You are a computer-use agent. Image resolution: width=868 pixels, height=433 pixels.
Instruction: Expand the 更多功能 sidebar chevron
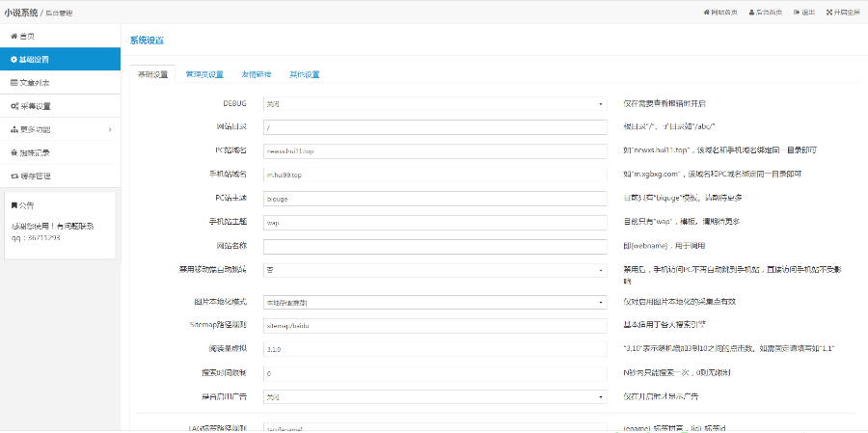(110, 129)
